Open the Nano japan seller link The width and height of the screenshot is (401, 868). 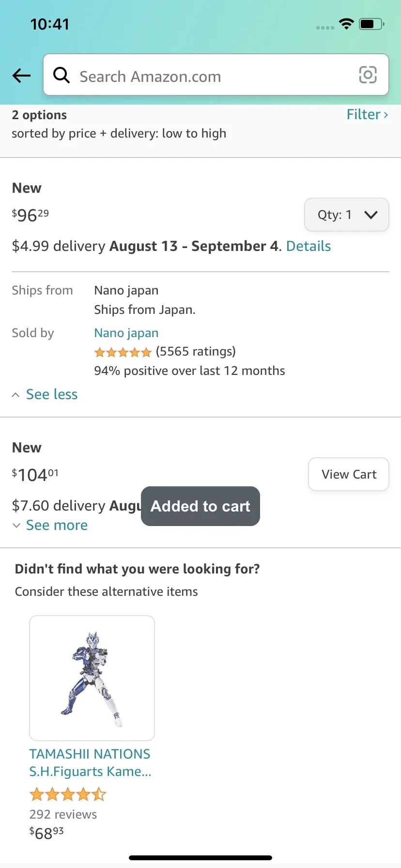(126, 333)
